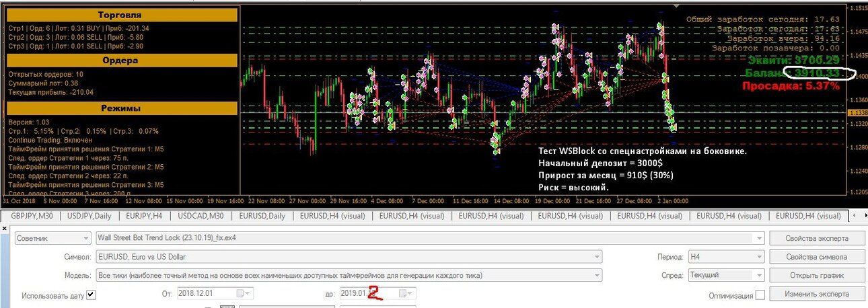Click 'Суммарный лот: 0.38' text

coord(42,83)
